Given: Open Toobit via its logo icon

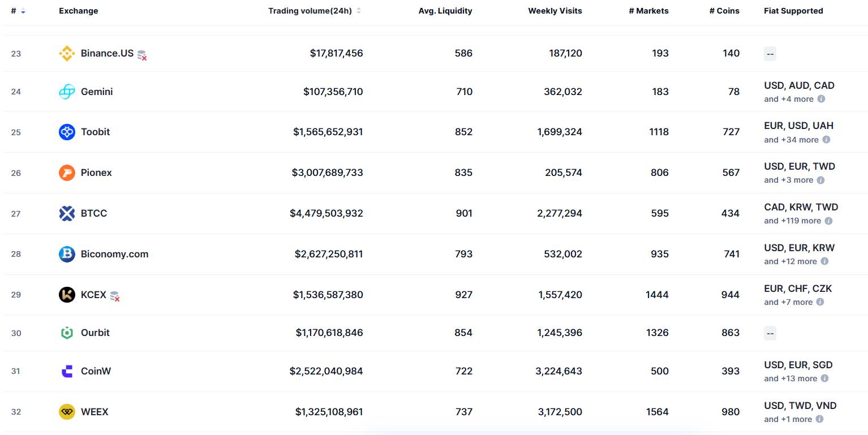Looking at the screenshot, I should (67, 132).
